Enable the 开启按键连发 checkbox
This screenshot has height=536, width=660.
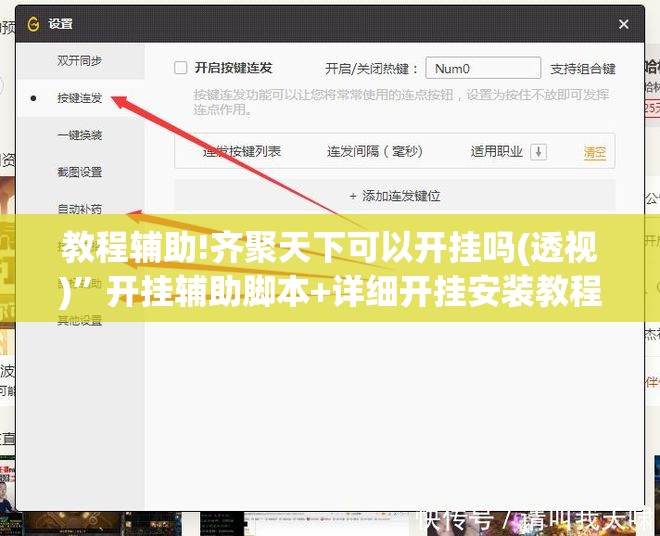click(181, 67)
